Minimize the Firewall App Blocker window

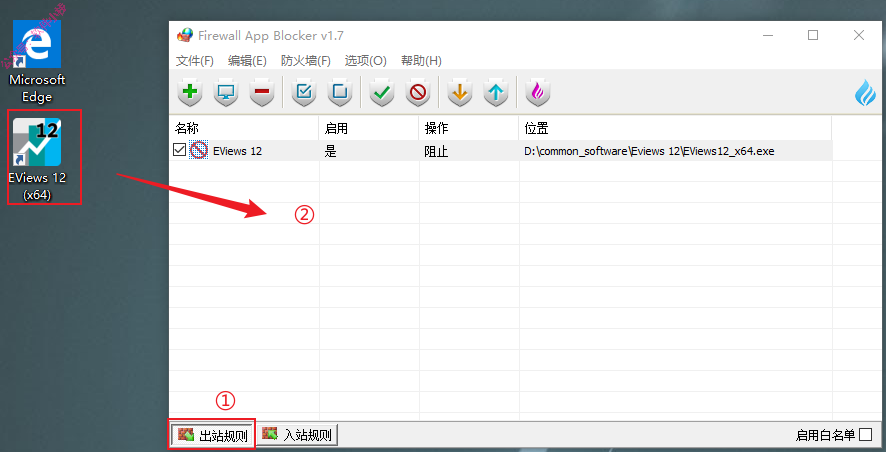point(767,36)
